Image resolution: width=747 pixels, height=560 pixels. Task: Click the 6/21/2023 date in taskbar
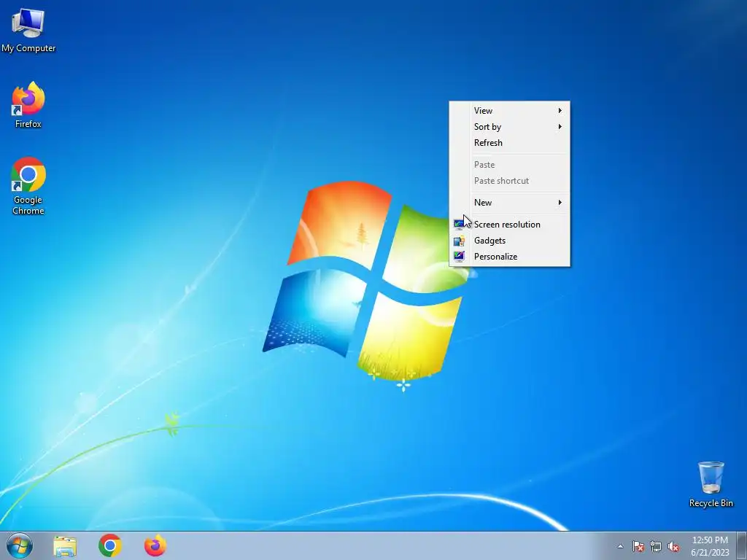point(710,553)
